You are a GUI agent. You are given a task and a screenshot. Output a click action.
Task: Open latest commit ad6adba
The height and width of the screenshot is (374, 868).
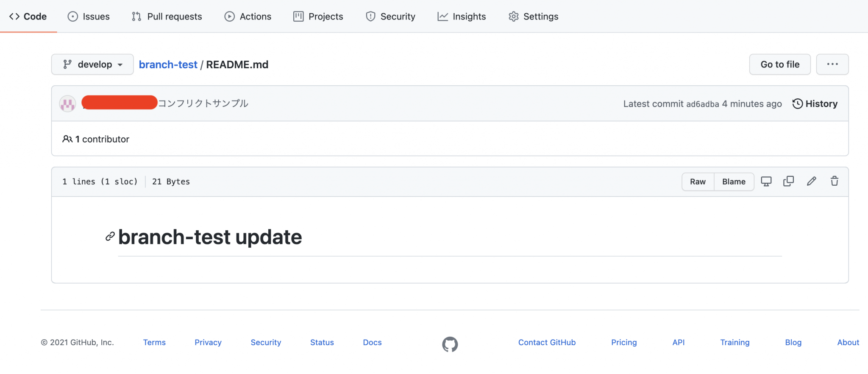point(702,104)
